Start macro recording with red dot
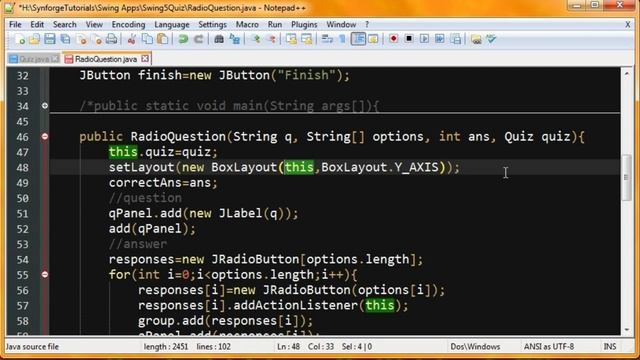Viewport: 640px width, 360px height. tap(393, 39)
